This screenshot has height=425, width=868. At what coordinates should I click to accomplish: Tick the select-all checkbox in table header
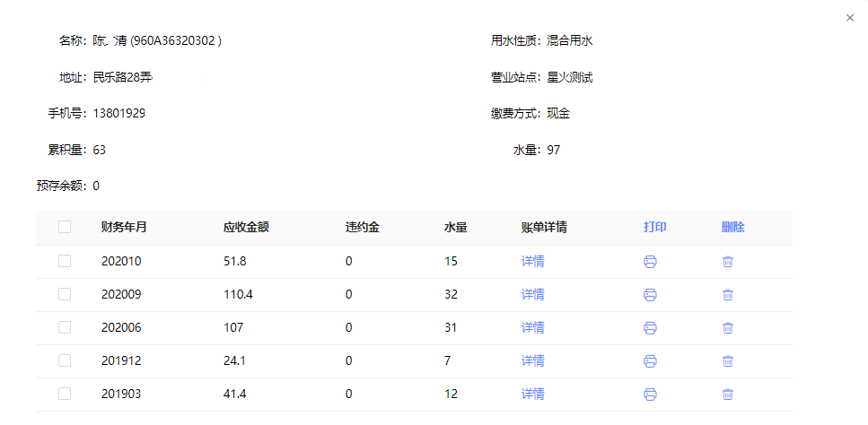pos(65,227)
